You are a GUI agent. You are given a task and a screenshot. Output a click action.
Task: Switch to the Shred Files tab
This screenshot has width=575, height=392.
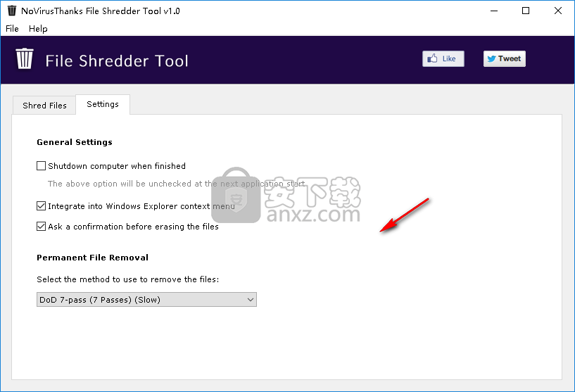[x=44, y=106]
